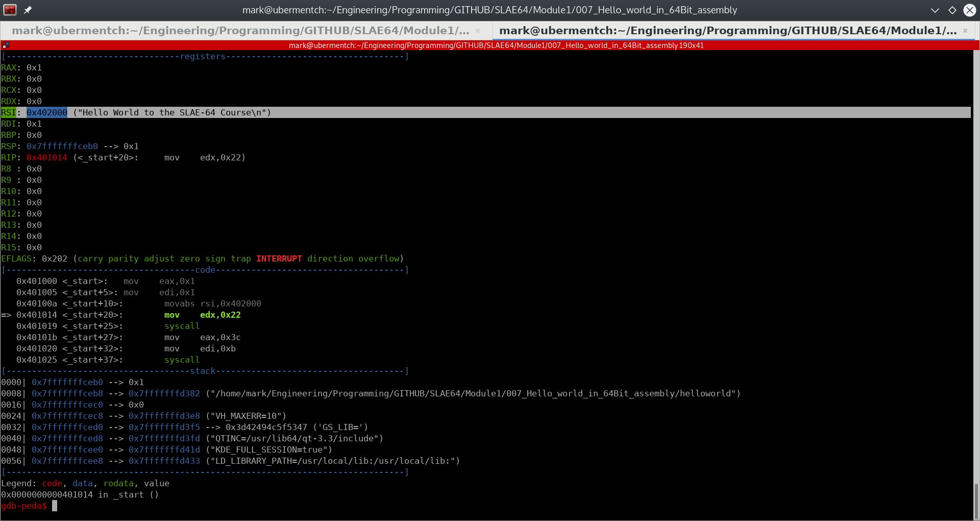Click the first syscall at 0x401019

point(182,326)
